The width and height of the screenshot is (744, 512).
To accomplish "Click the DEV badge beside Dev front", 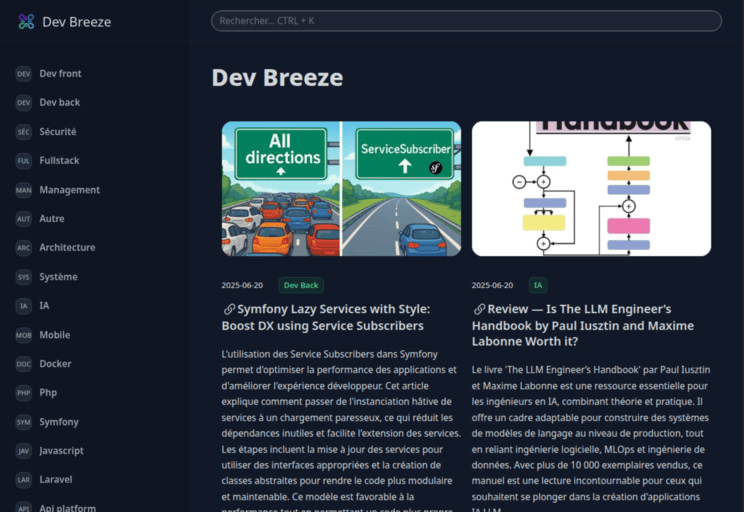I will [23, 74].
